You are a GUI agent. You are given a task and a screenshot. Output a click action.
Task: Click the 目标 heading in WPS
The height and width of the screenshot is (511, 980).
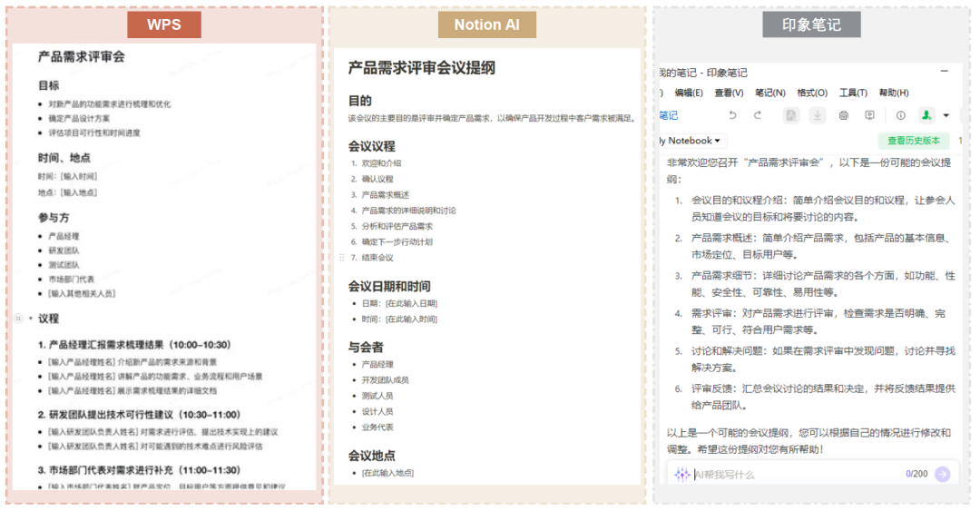point(49,85)
